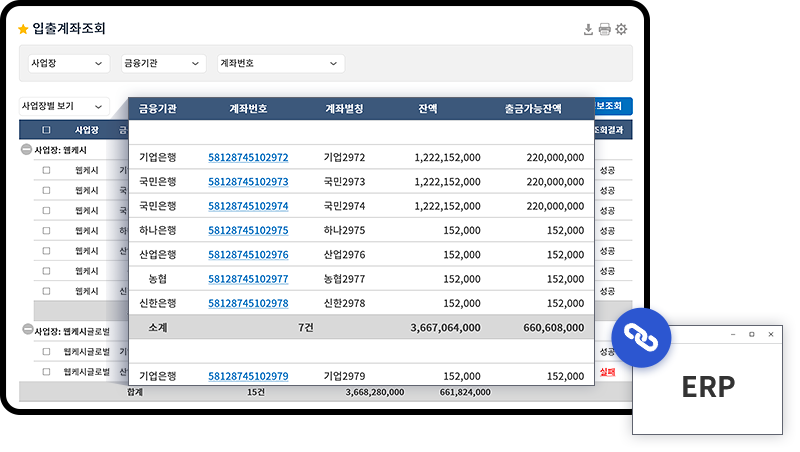Image resolution: width=800 pixels, height=452 pixels.
Task: Open account link 58128745102979
Action: point(248,376)
